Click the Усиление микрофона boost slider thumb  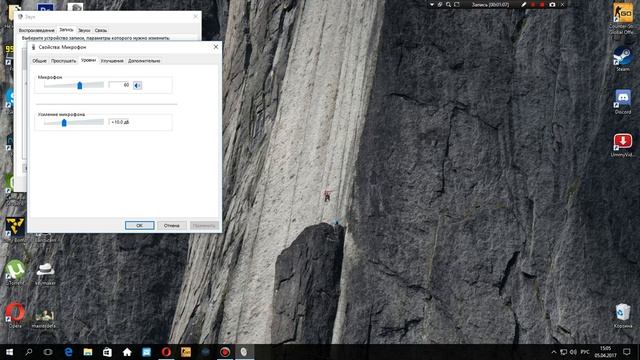pos(64,122)
